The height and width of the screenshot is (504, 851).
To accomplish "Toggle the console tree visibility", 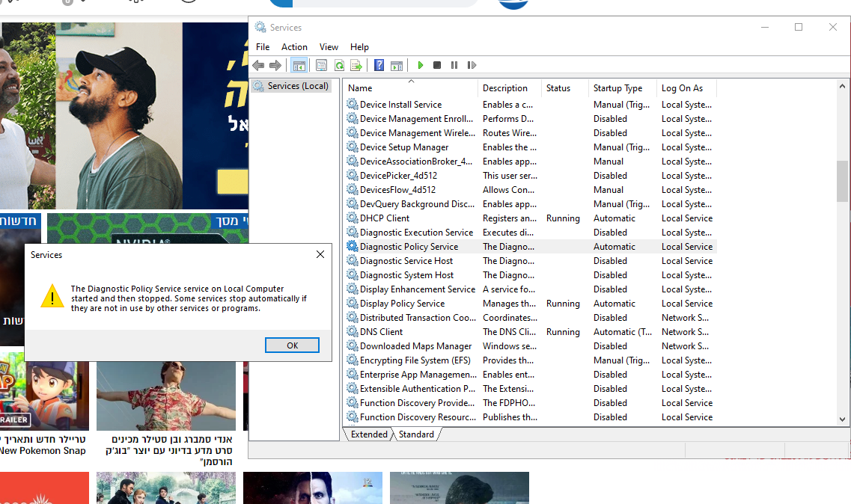I will pos(299,65).
